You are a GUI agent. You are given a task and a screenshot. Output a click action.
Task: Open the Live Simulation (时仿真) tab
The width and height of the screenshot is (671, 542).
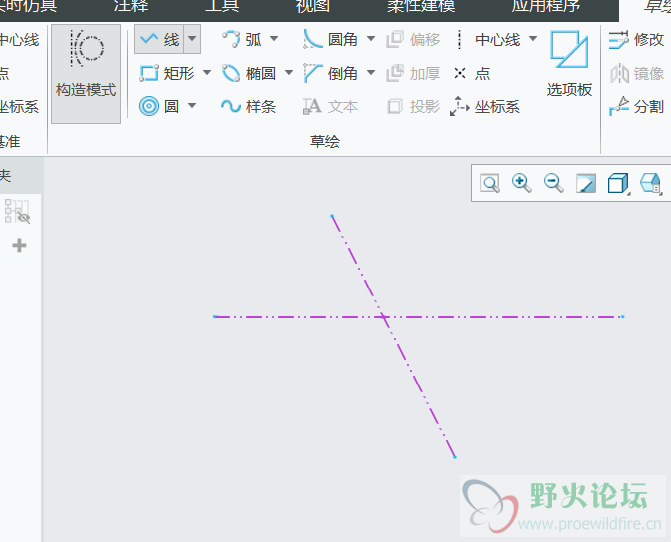(x=28, y=6)
